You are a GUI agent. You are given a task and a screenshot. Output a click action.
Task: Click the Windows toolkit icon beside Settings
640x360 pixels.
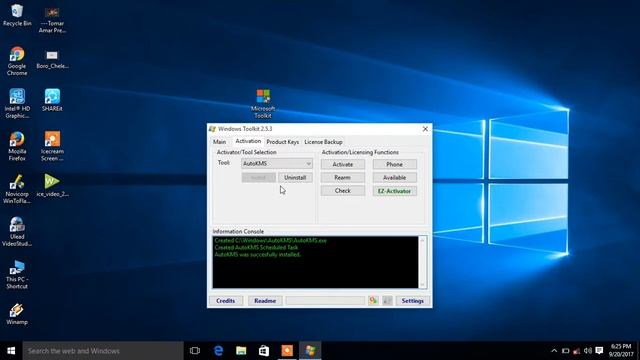[387, 301]
